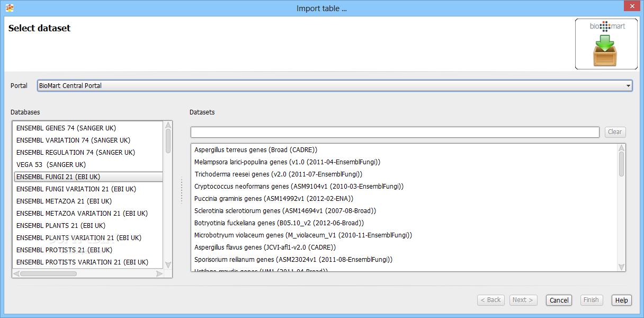
Task: Click Databases list vertical scrollbar thumb
Action: point(168,141)
